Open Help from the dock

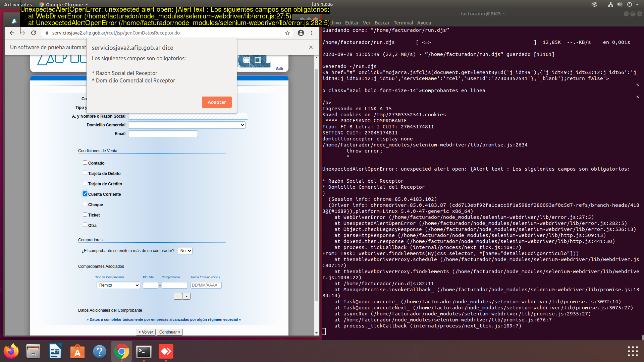point(100,351)
